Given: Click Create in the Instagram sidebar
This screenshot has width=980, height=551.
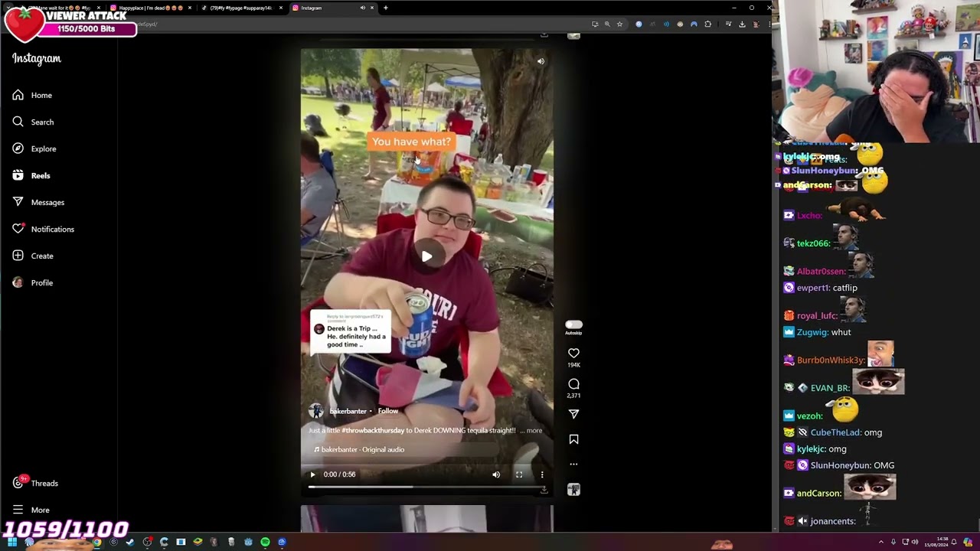Looking at the screenshot, I should (42, 256).
